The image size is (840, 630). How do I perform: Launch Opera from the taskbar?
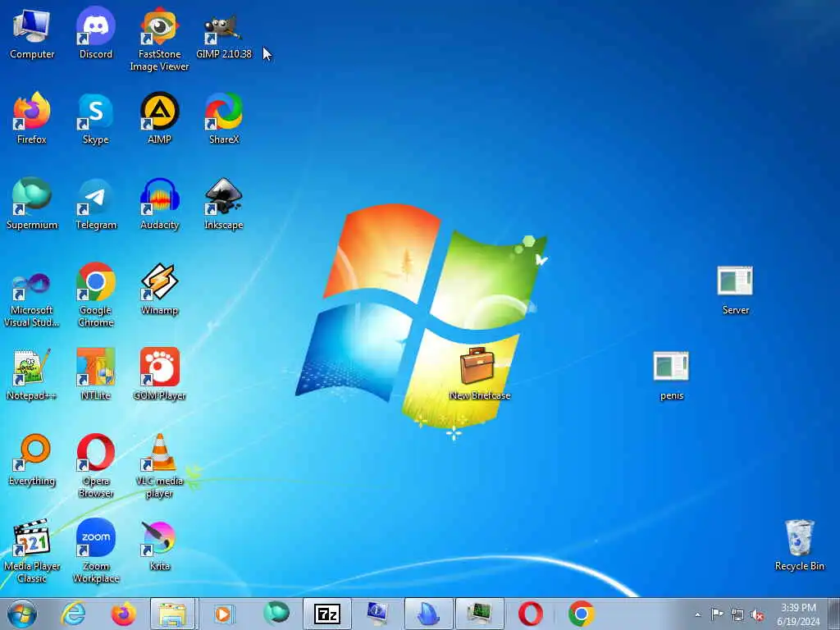pyautogui.click(x=531, y=614)
